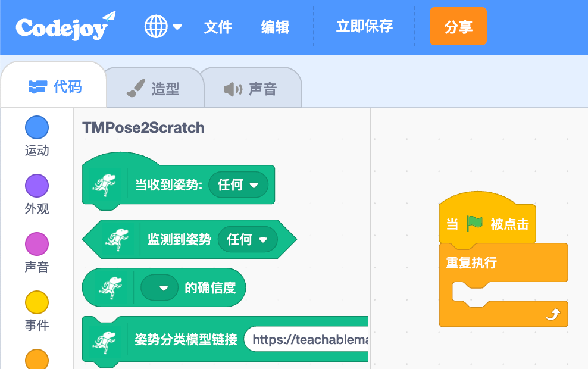Click the orange 分享 button
Viewport: 588px width, 369px height.
(x=458, y=26)
